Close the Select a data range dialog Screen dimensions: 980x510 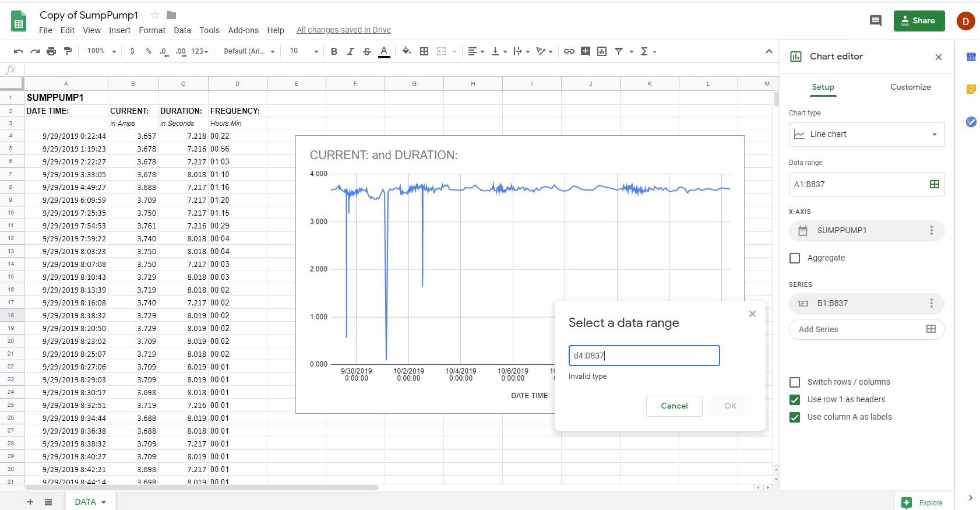pyautogui.click(x=752, y=314)
